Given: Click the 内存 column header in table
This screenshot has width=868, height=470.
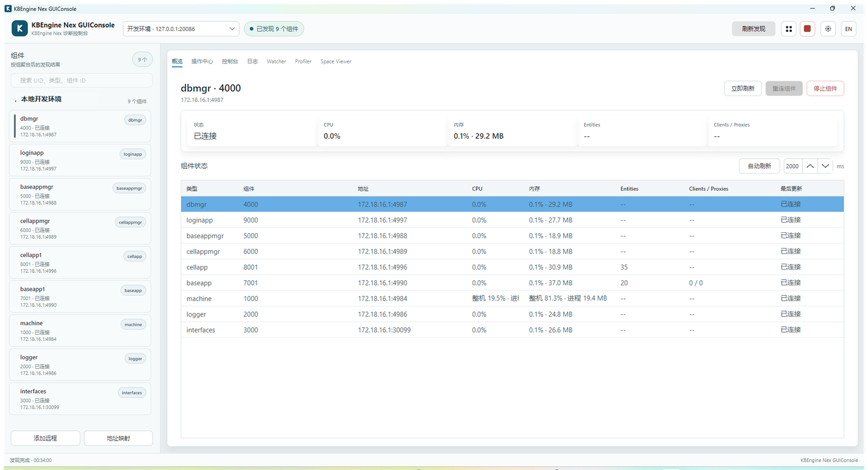Looking at the screenshot, I should point(534,189).
